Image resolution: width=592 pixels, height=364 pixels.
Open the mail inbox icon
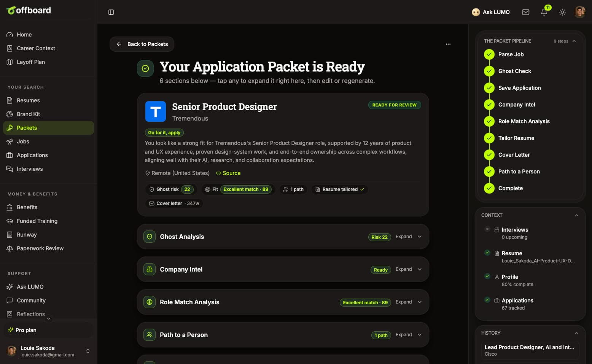coord(526,12)
